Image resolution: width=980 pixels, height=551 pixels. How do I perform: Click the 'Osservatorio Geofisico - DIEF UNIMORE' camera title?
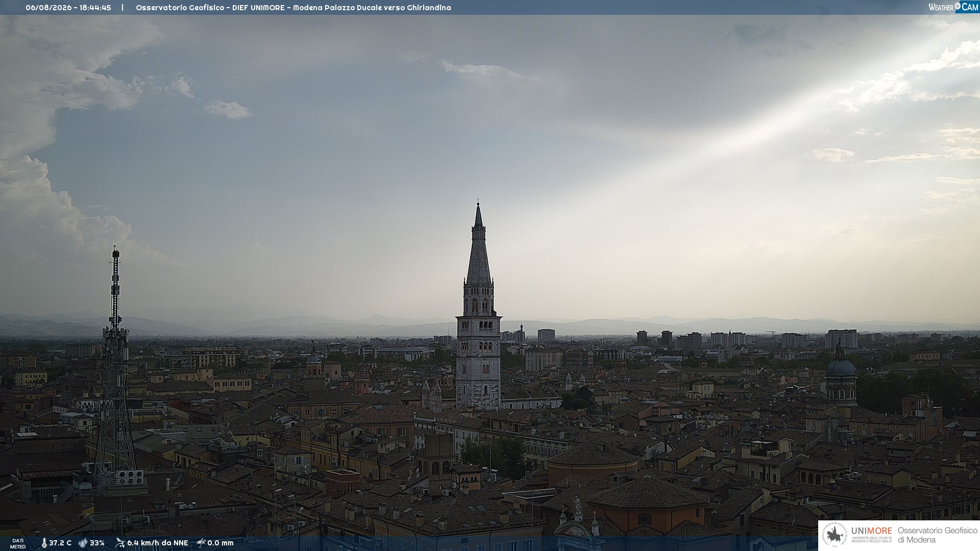coord(210,8)
